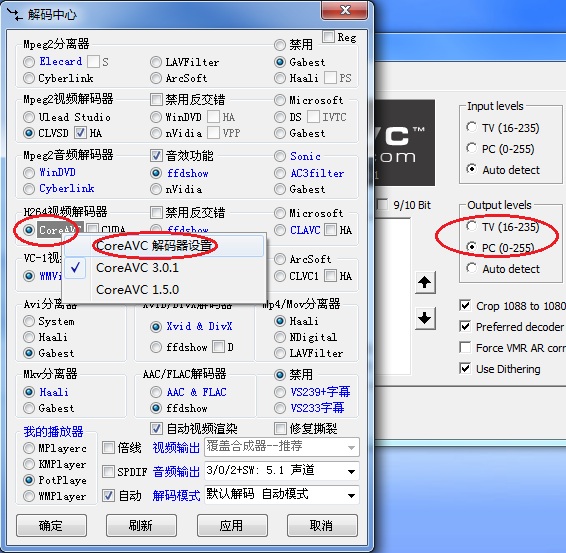Viewport: 566px width, 553px height.
Task: Toggle the IVTC checkbox next to DS
Action: coord(313,117)
